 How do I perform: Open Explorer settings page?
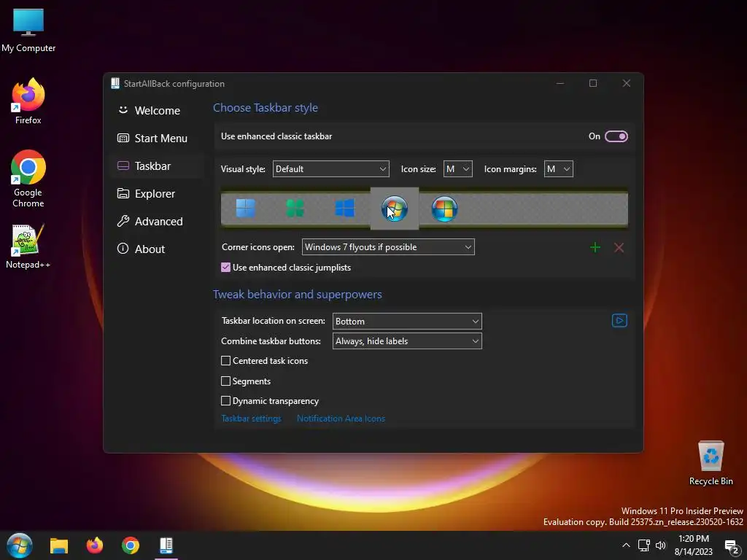tap(157, 194)
